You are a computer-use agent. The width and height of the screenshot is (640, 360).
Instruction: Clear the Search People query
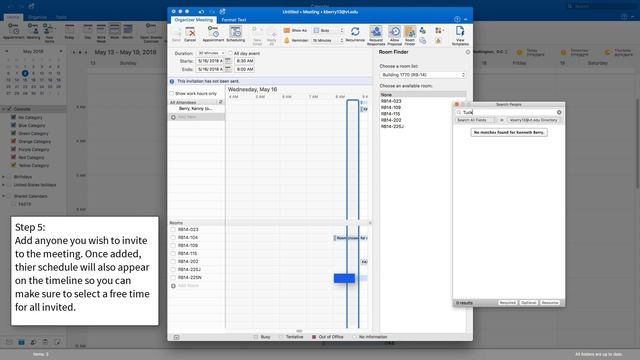(x=559, y=112)
